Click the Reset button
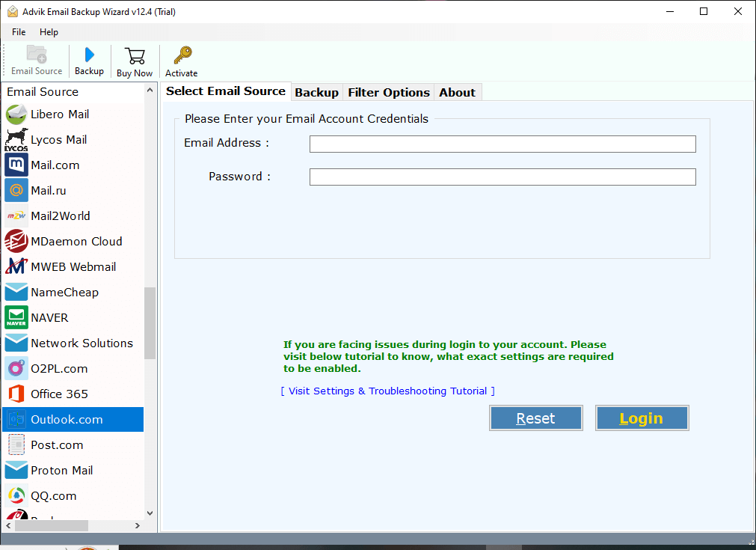Screen dimensions: 756x550 (535, 418)
